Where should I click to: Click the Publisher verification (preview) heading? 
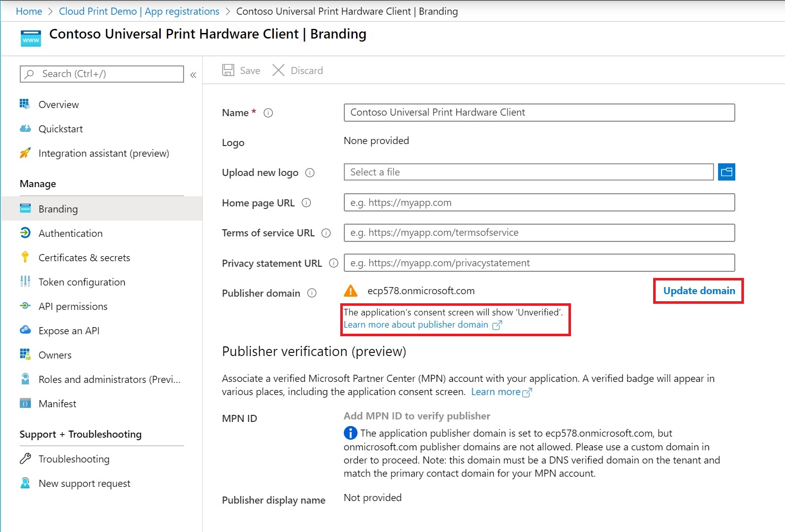314,351
